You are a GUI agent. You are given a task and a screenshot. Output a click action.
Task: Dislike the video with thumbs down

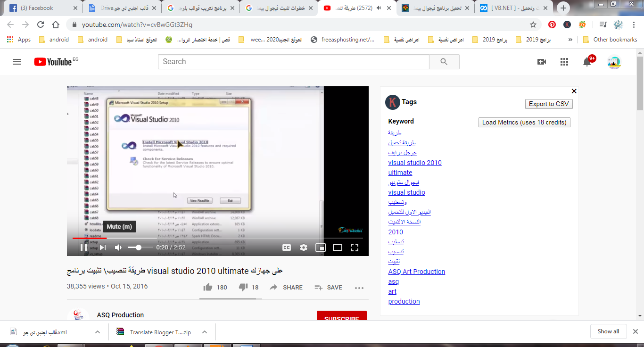coord(248,287)
